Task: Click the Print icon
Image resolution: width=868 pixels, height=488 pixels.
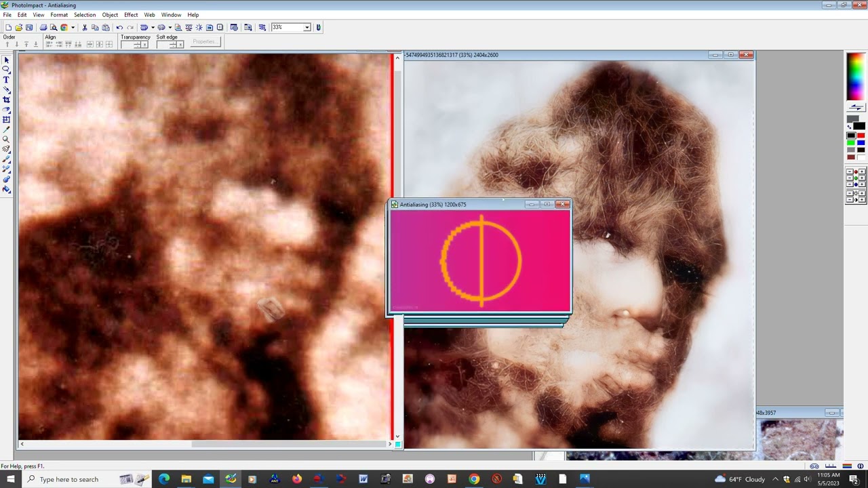Action: tap(43, 27)
